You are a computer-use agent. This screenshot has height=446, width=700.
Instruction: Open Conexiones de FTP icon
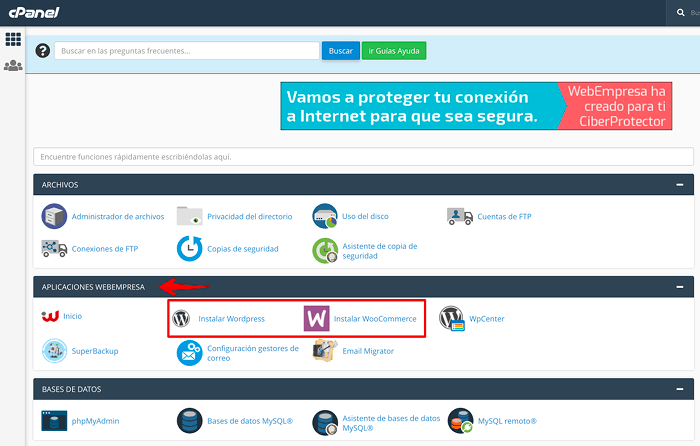[54, 248]
